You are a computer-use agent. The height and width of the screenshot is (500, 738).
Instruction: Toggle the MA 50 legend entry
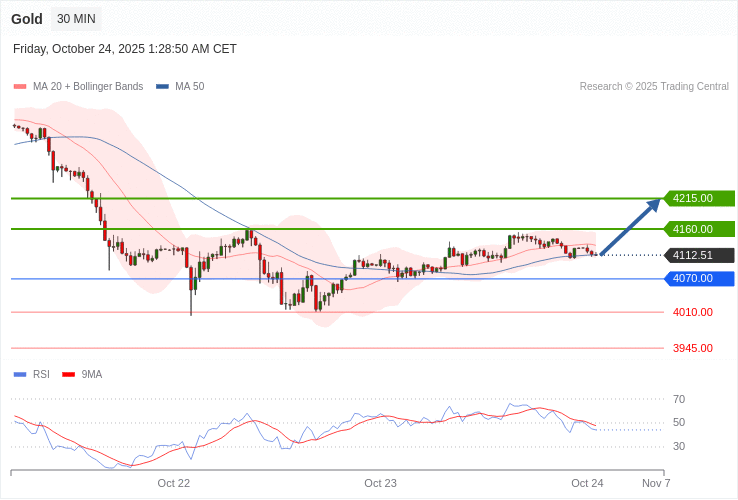189,87
